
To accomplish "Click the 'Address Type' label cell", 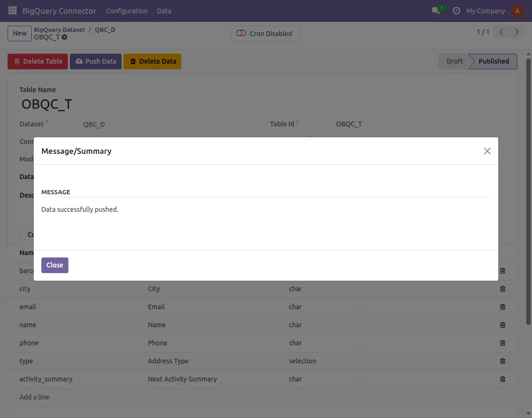I will coord(168,361).
